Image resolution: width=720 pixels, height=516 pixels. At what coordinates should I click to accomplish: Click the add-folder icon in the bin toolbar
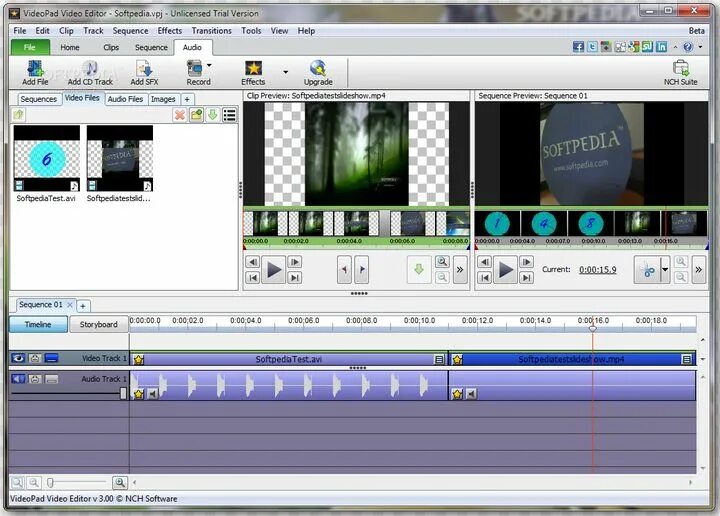coord(196,115)
